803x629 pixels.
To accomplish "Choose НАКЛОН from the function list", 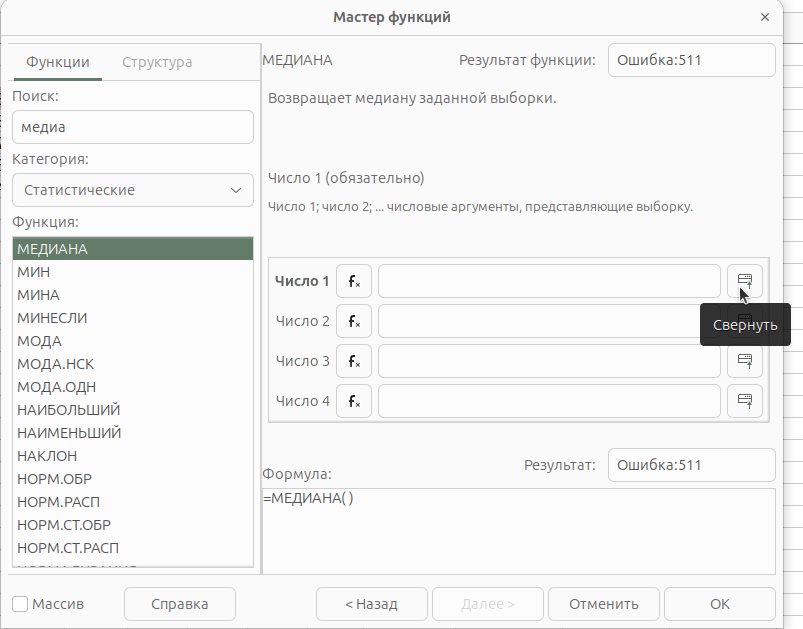I will [47, 456].
